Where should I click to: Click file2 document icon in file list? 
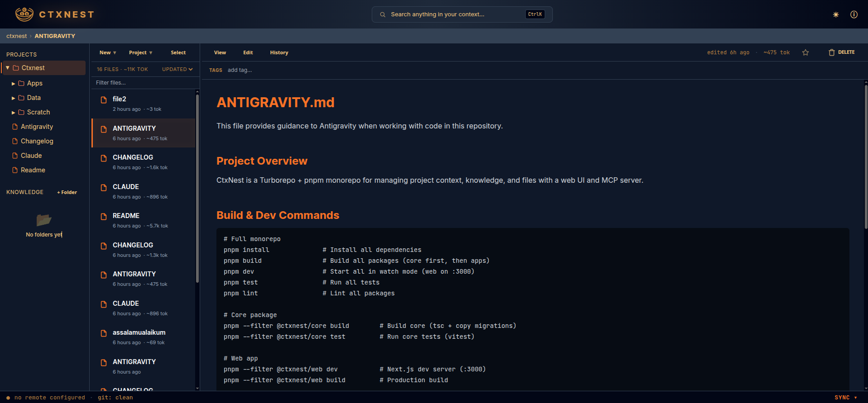104,100
